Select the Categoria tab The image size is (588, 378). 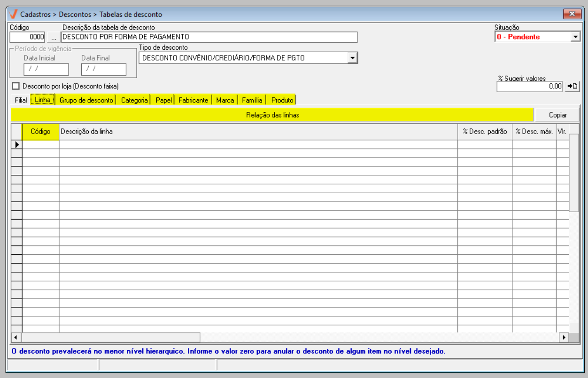[x=134, y=100]
